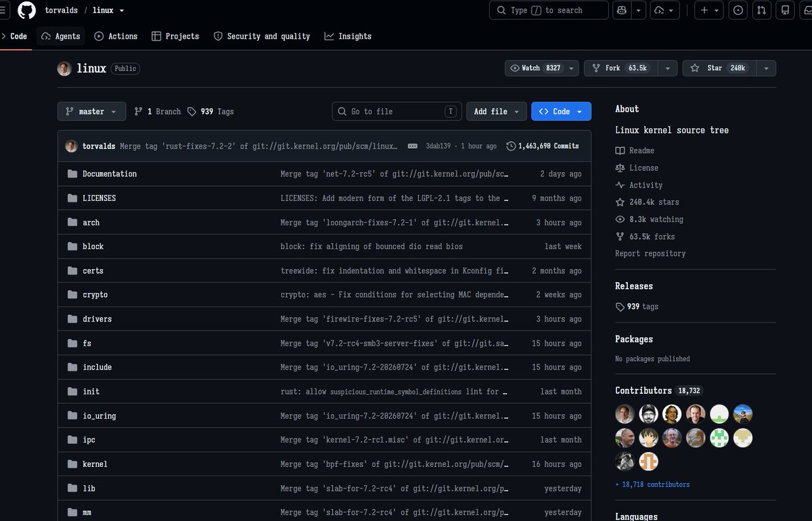Open 240.4k stars link in About
Screen dimensions: 812x521
(x=647, y=202)
